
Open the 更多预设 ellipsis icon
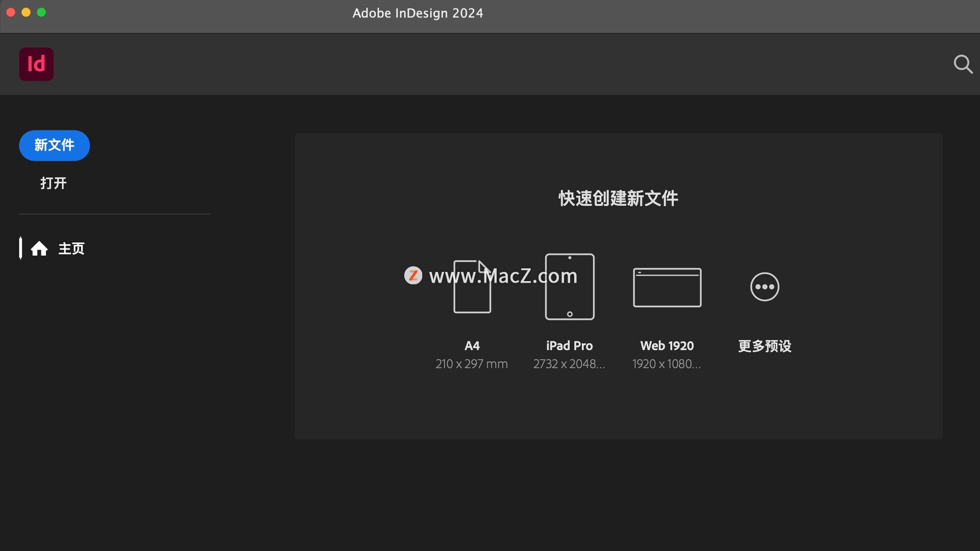[765, 287]
